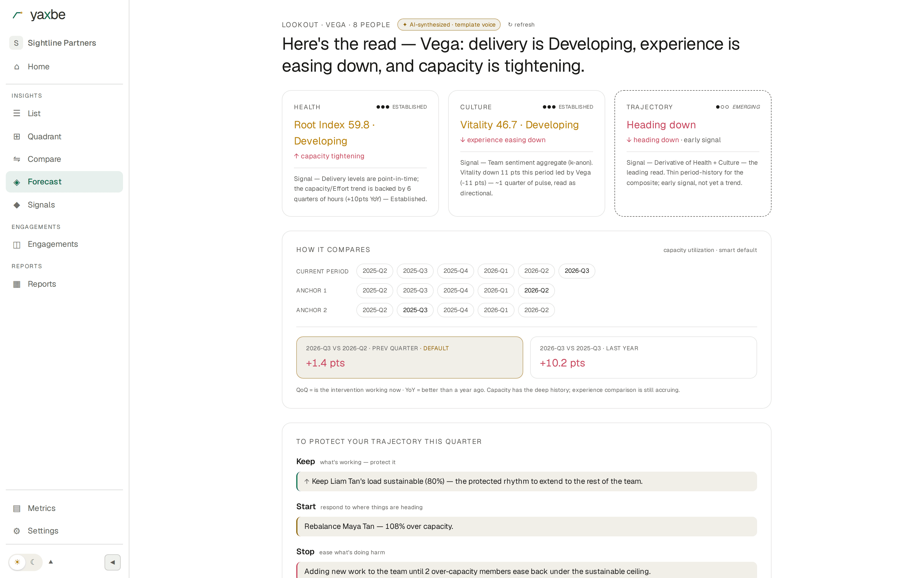Click the AI-synthesized template voice badge

[x=449, y=25]
